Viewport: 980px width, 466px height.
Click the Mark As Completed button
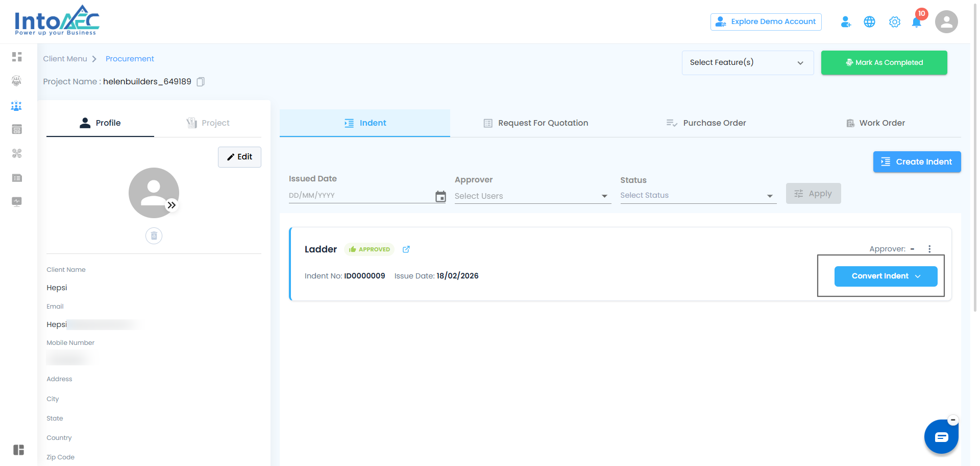[x=884, y=63]
